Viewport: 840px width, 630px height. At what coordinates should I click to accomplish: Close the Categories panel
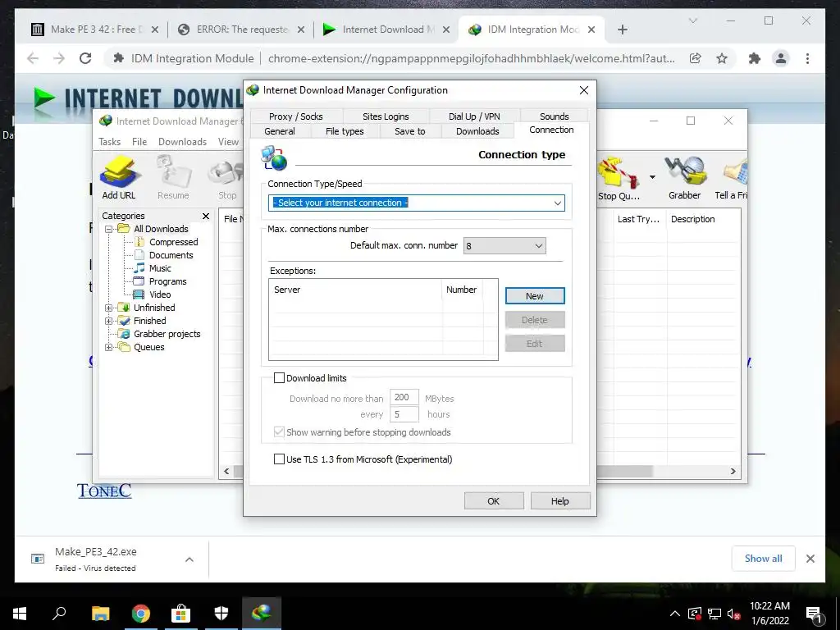[206, 216]
